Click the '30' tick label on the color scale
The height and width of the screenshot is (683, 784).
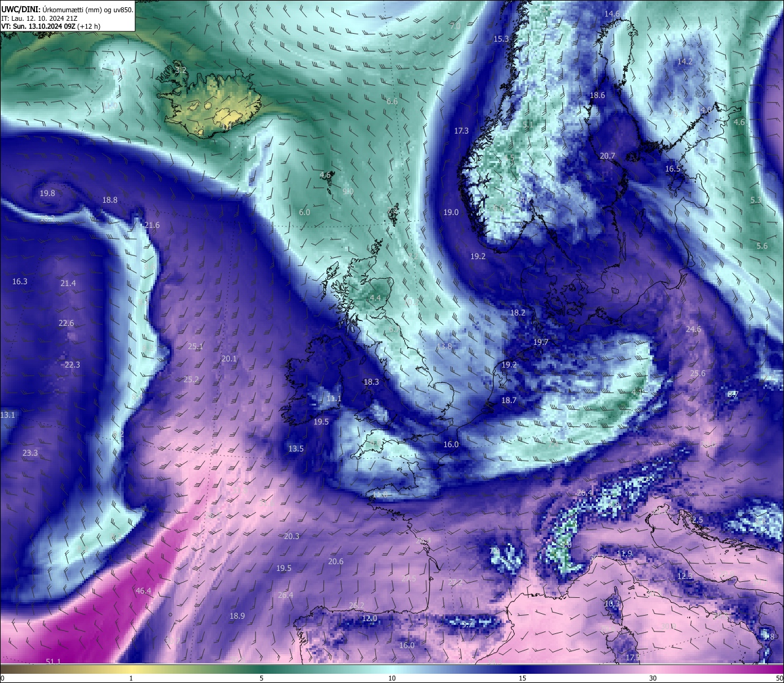coord(653,678)
